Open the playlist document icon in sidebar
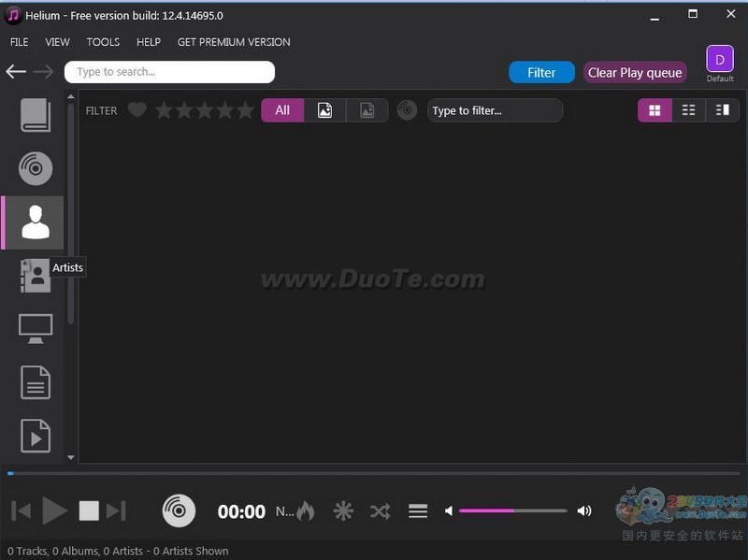 (x=36, y=382)
